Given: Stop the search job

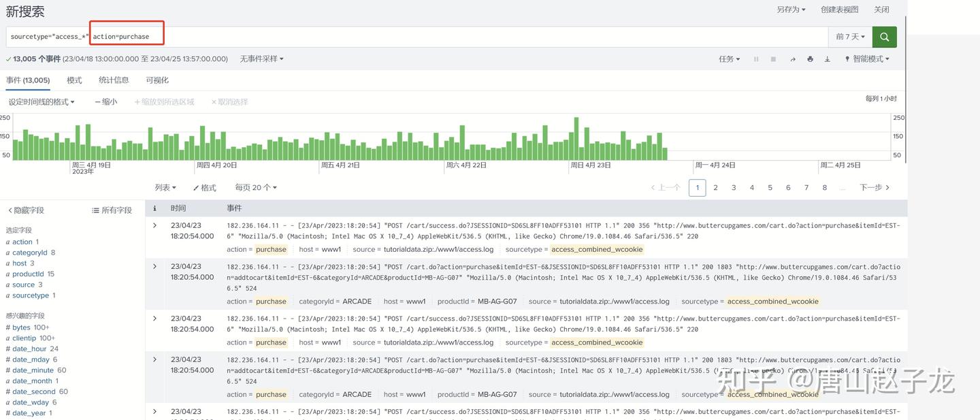Looking at the screenshot, I should pos(772,59).
